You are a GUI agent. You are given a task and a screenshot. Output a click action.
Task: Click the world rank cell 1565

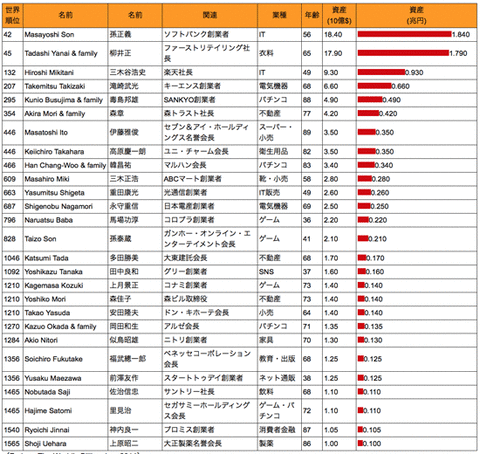click(x=13, y=443)
